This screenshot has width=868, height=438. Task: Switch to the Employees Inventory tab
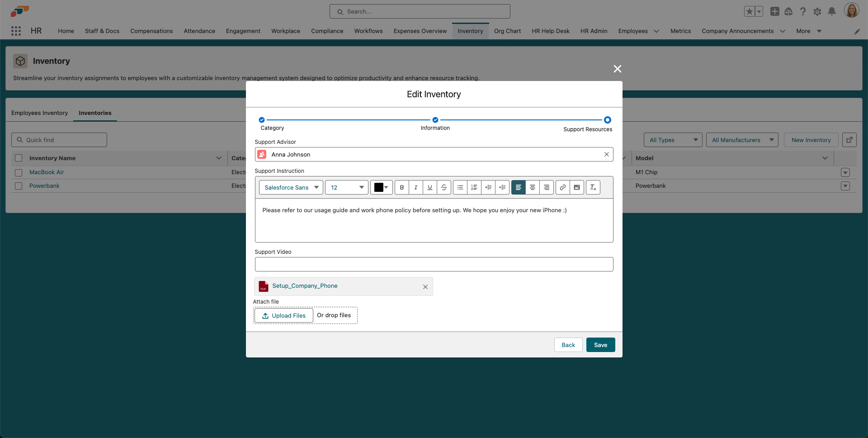(x=39, y=113)
